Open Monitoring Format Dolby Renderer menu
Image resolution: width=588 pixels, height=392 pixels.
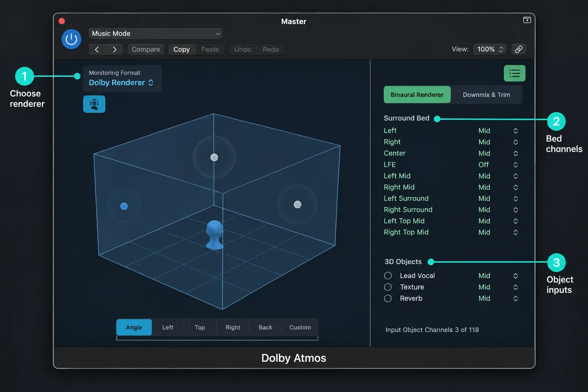click(121, 83)
